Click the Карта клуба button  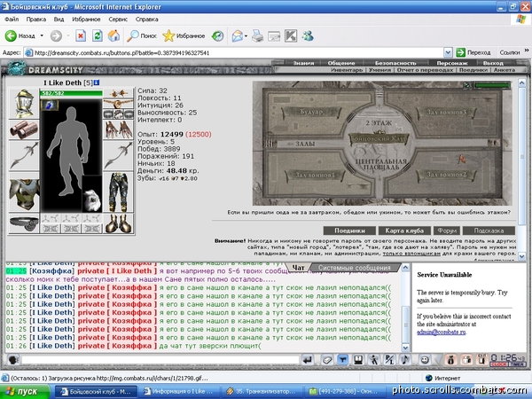[404, 231]
